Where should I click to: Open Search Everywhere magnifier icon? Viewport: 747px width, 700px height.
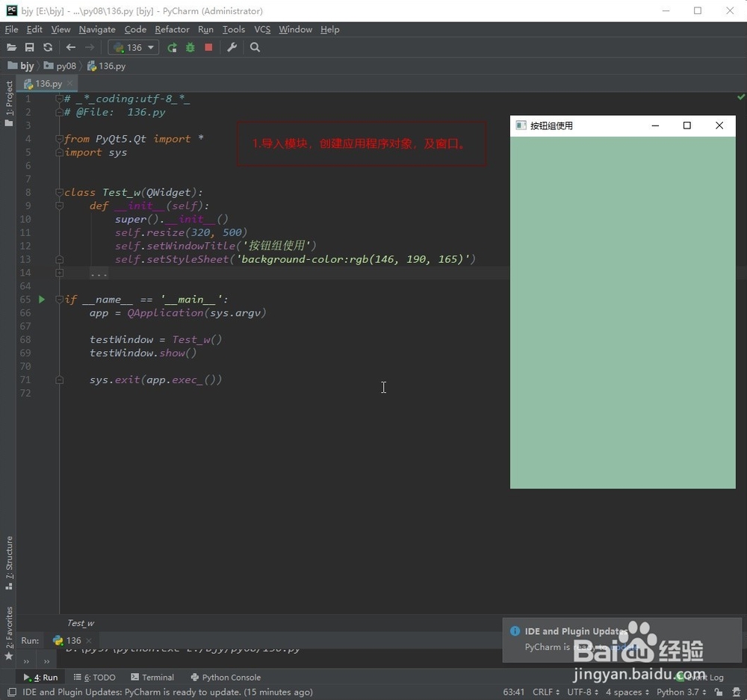[255, 47]
